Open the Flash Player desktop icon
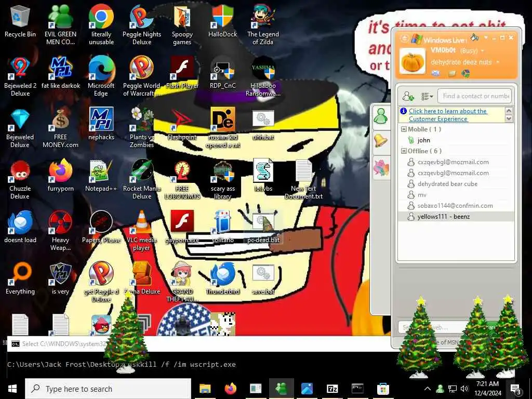 [182, 73]
